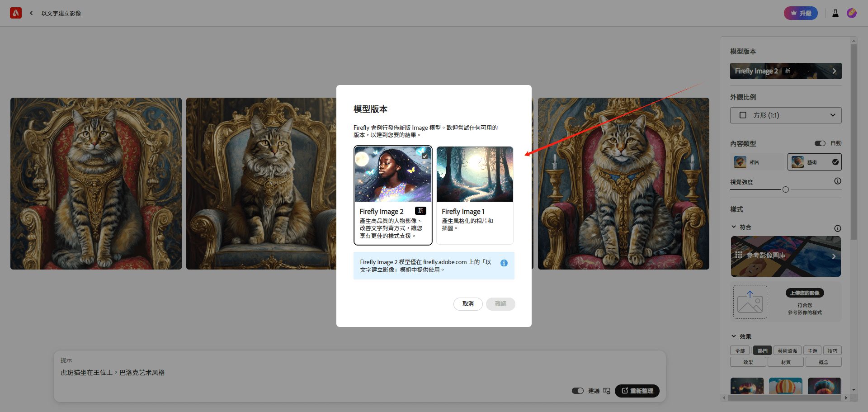Select the 全部 effects filter tab
The width and height of the screenshot is (868, 412).
740,350
